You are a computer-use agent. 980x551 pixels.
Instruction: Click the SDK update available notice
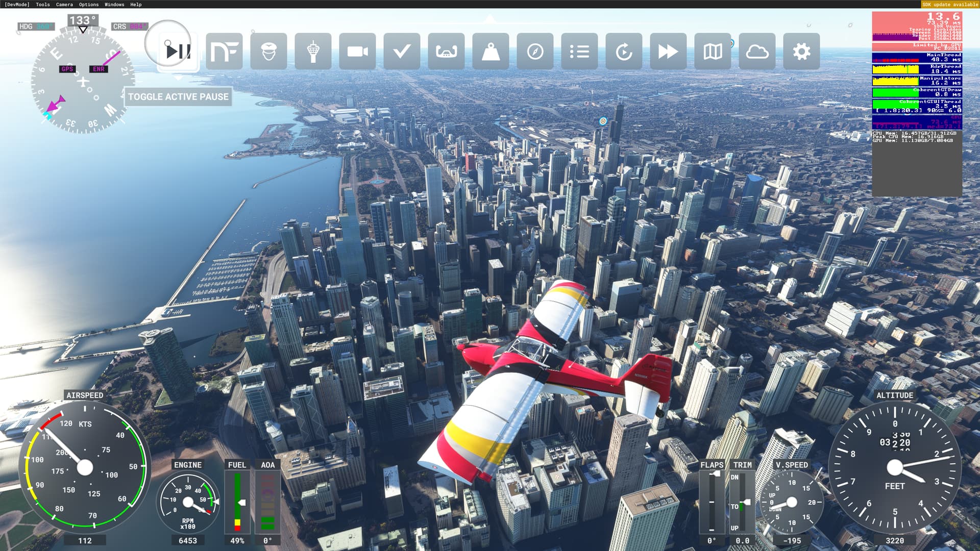point(950,5)
